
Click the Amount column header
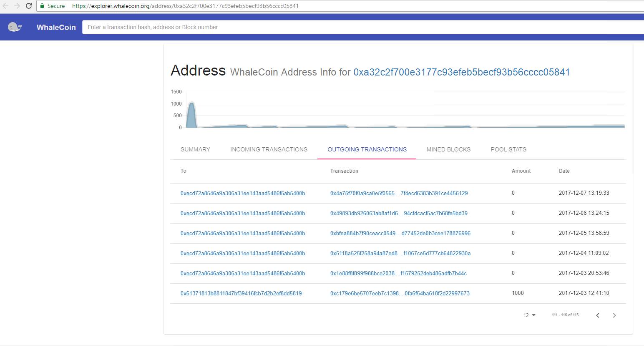tap(521, 171)
